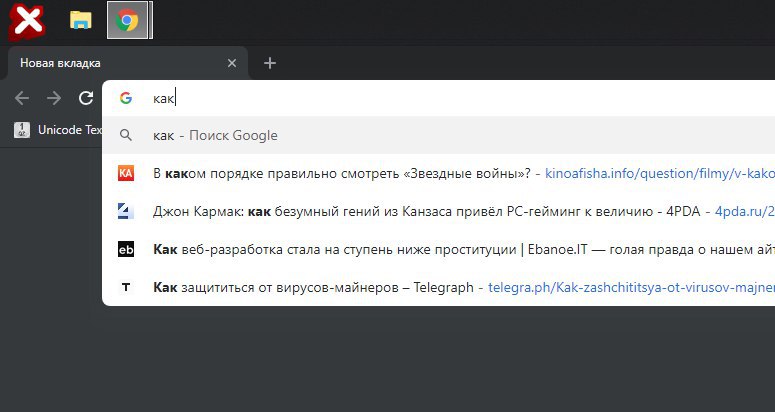Select the Новая вкладка tab
This screenshot has height=412, width=775.
click(110, 63)
